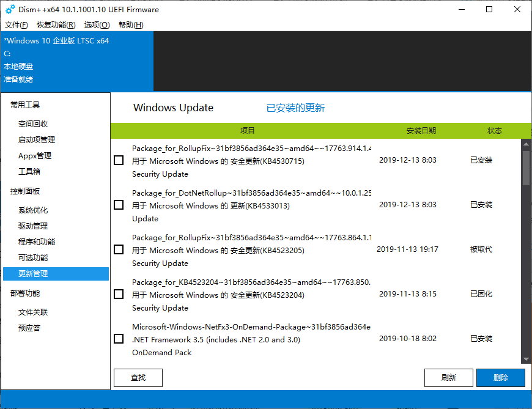Open 文件关联 in sidebar

click(x=33, y=312)
